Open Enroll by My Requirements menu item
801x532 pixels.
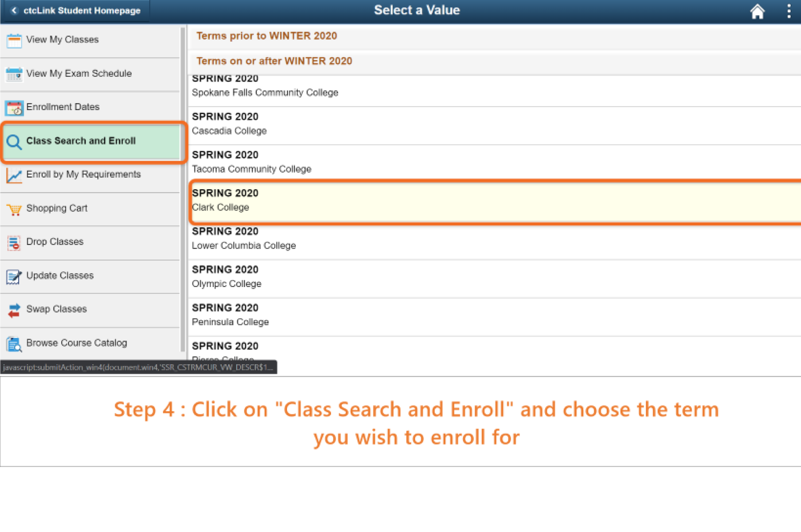[x=83, y=175]
